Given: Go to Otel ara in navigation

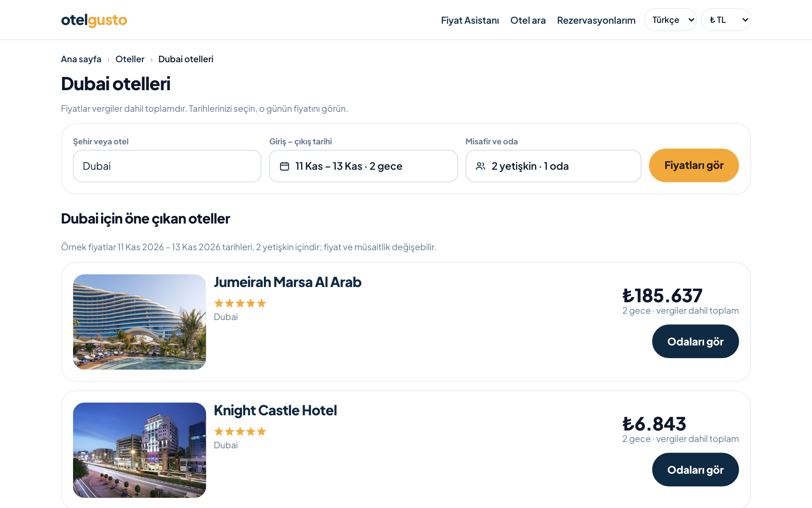Looking at the screenshot, I should (x=528, y=20).
